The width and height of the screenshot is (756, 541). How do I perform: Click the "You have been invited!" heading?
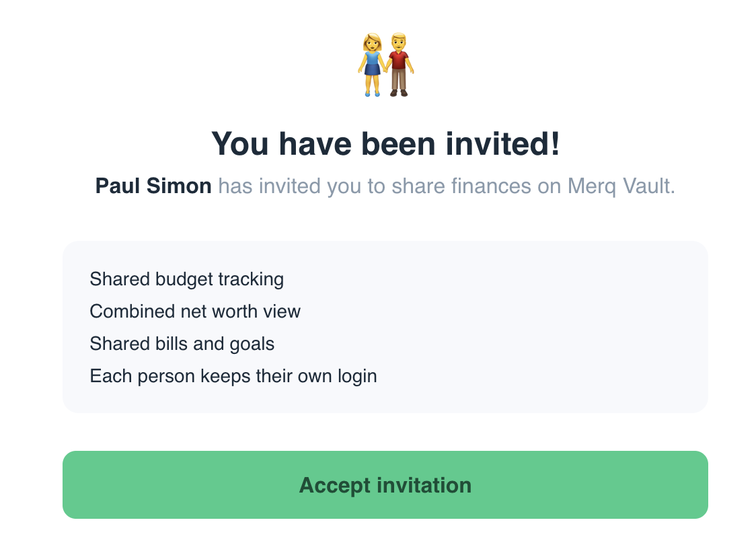click(385, 143)
